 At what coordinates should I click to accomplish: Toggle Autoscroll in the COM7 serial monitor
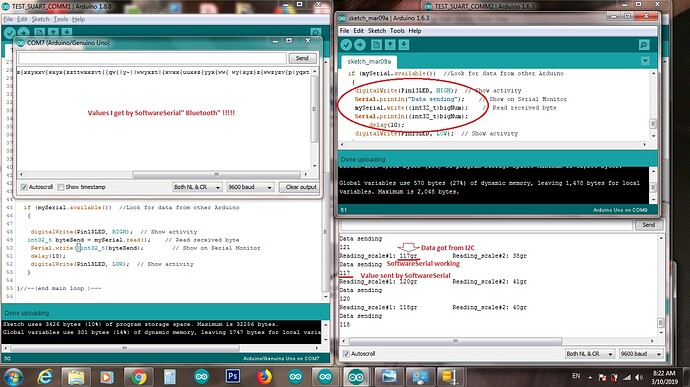click(x=24, y=187)
